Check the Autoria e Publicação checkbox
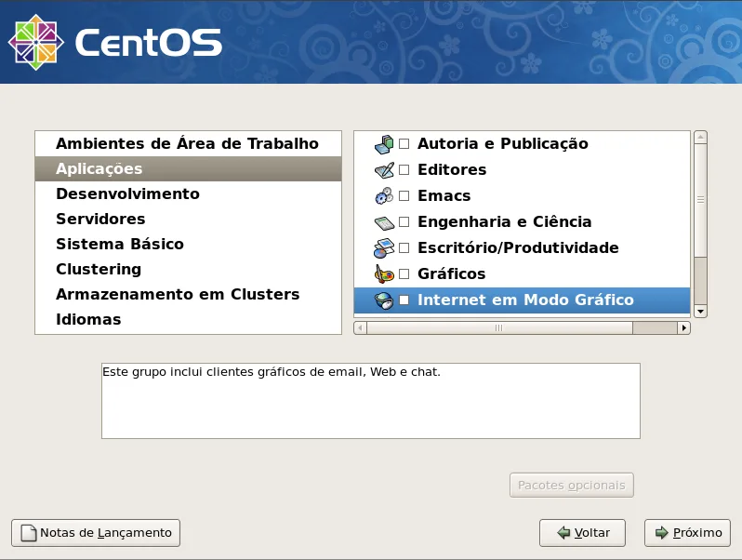Screen dimensions: 742x560 404,144
